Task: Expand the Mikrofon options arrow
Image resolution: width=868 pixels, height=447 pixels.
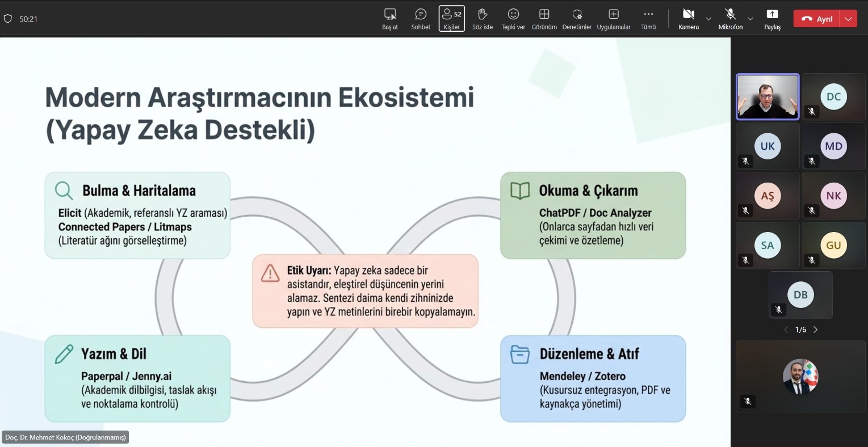Action: coord(750,19)
